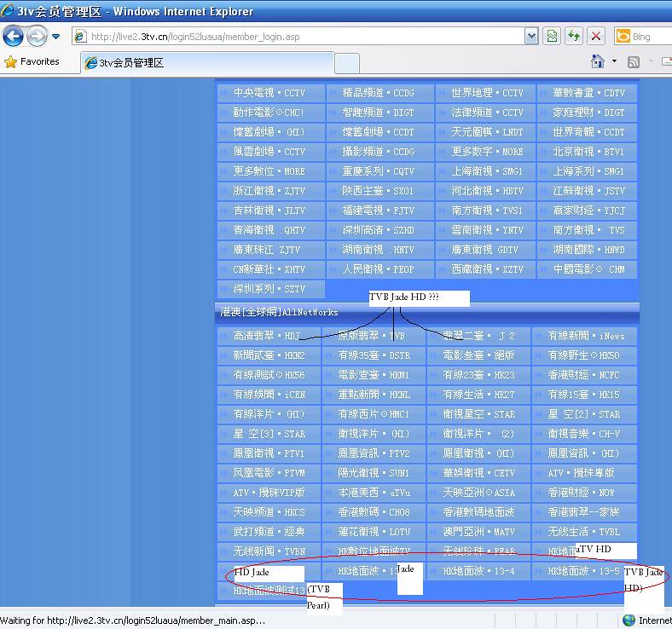
Task: Open channel 武打頻道 經典
Action: point(269,532)
